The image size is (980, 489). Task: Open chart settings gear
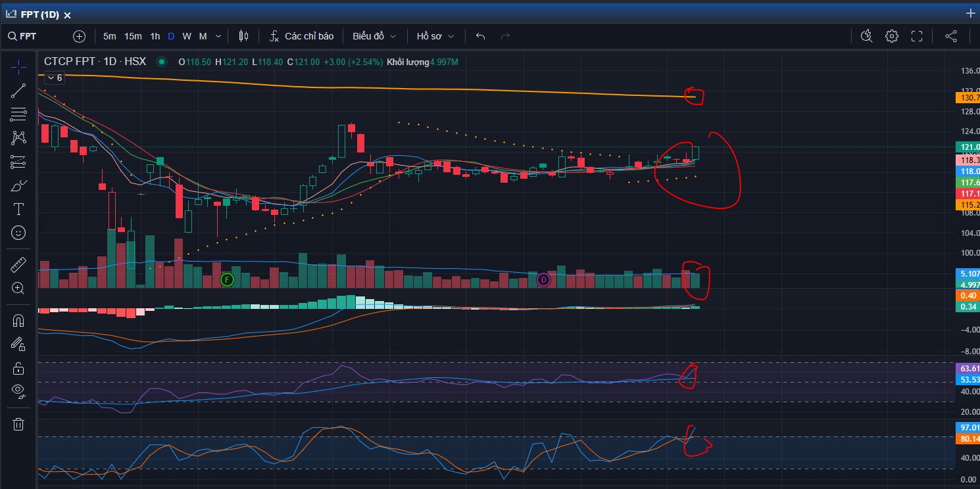coord(892,36)
